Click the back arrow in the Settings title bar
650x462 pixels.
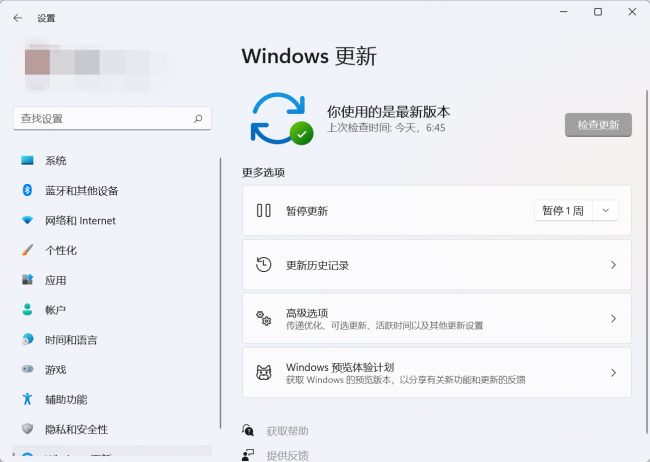[17, 18]
